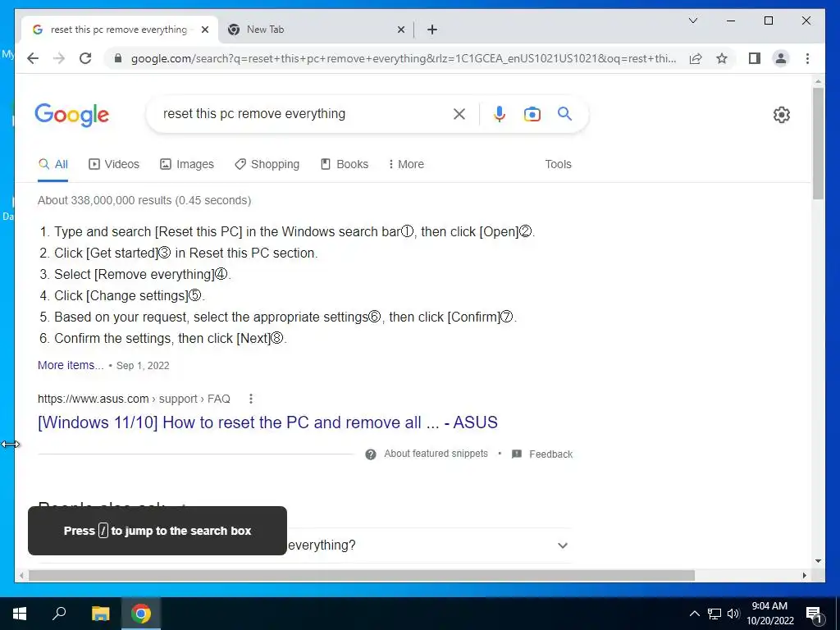Reload the page with the refresh icon
This screenshot has height=630, width=840.
click(85, 58)
